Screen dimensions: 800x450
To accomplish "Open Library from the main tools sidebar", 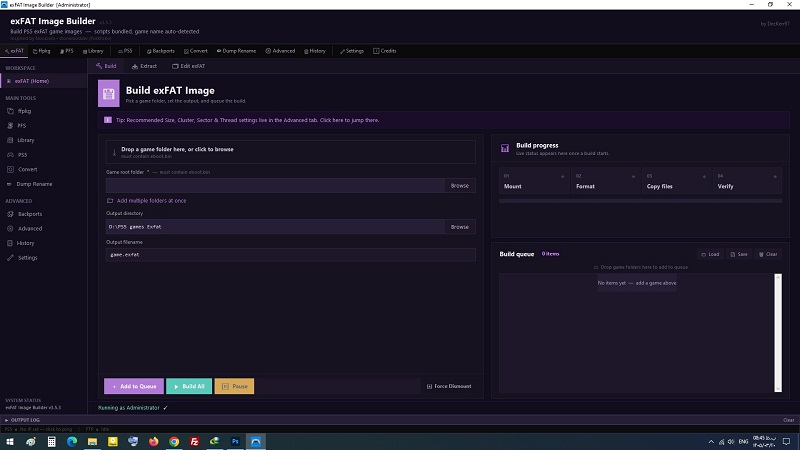I will pyautogui.click(x=26, y=140).
